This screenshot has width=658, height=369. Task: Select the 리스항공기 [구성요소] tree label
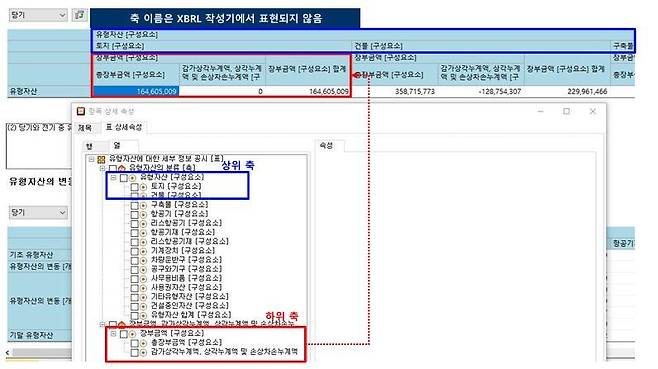click(186, 223)
